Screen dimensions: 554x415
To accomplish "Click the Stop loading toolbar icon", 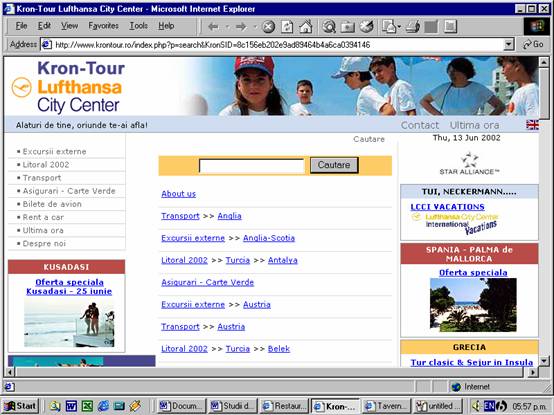I will coord(268,26).
